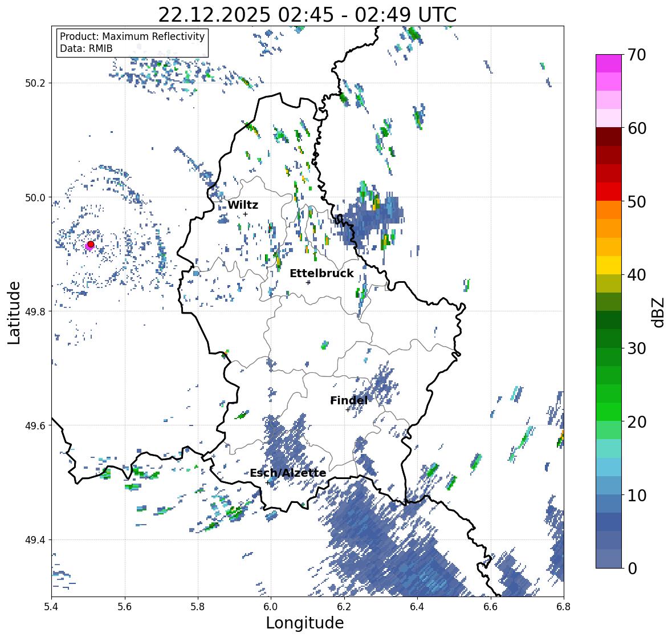
Task: Click the dark red colorbar segment below 60
Action: click(609, 137)
